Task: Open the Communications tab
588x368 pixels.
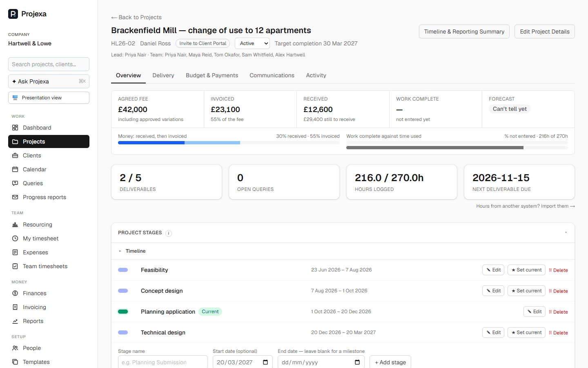Action: [x=272, y=75]
